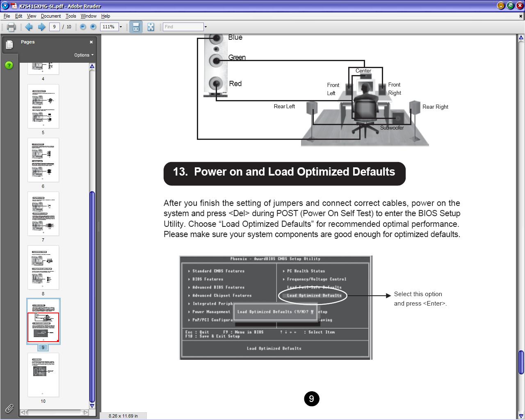Click the Blue audio jack label

click(x=235, y=37)
